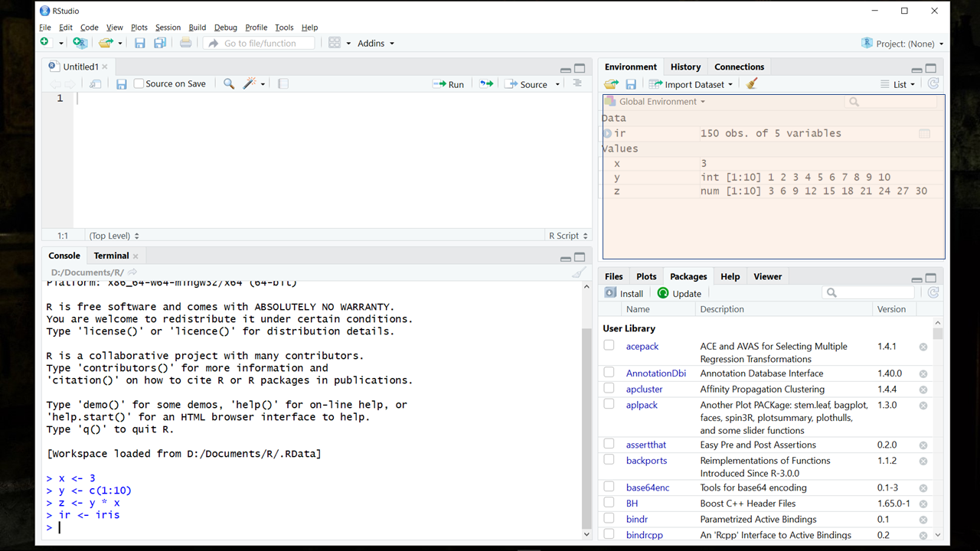Click the Show in New Window editor icon
Image resolution: width=980 pixels, height=551 pixels.
point(95,84)
